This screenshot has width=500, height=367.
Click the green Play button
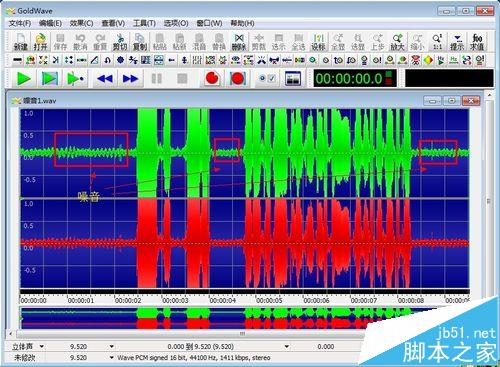pos(23,79)
